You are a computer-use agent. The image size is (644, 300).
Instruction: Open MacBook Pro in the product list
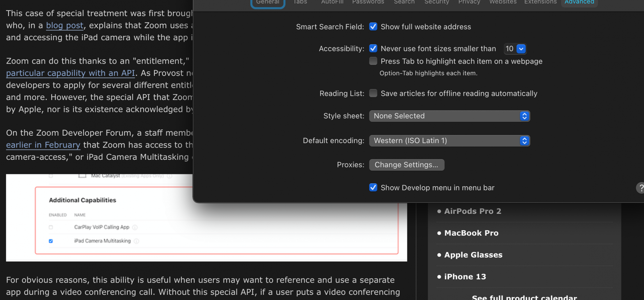(x=471, y=233)
